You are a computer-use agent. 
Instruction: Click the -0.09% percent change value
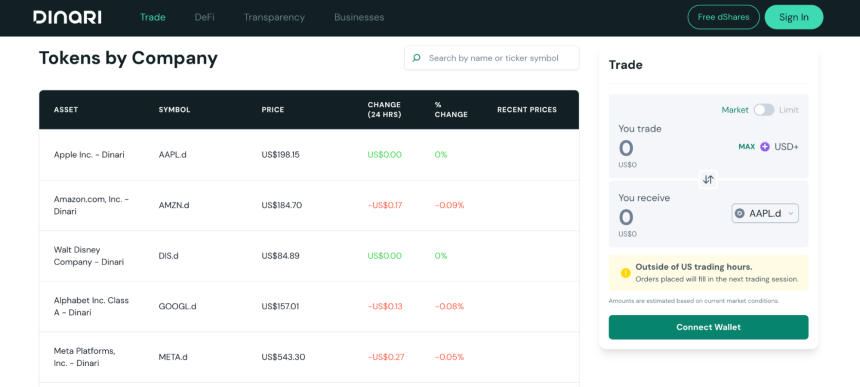tap(450, 206)
